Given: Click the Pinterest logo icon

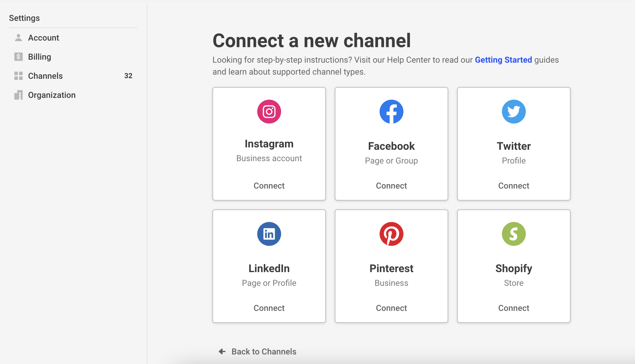Looking at the screenshot, I should 391,234.
